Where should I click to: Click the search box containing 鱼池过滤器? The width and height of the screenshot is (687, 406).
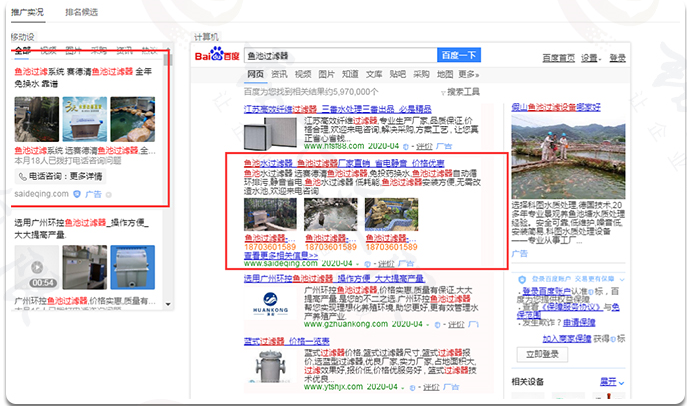point(340,56)
